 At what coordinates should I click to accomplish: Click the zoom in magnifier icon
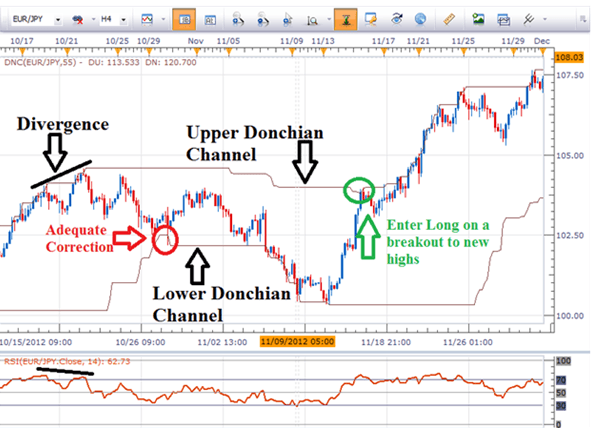click(238, 19)
